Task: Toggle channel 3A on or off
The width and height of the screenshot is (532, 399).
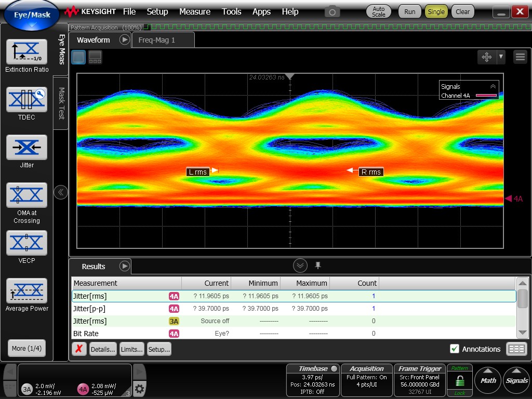Action: [27, 389]
